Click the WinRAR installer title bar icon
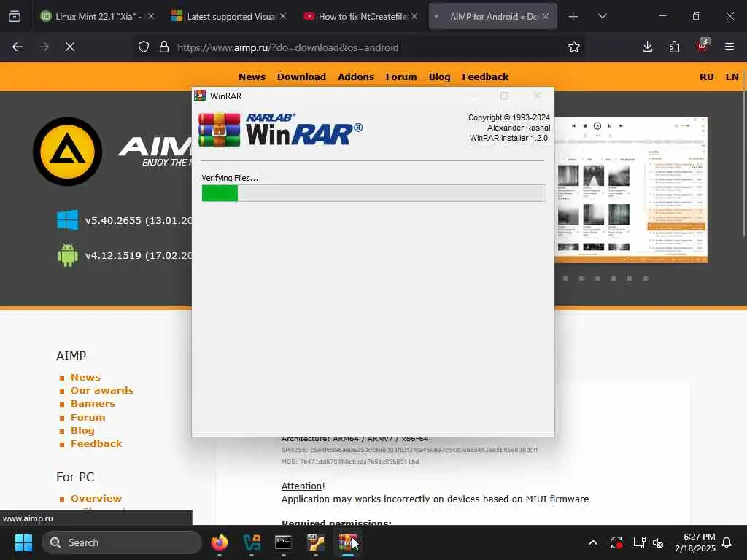 pyautogui.click(x=200, y=96)
